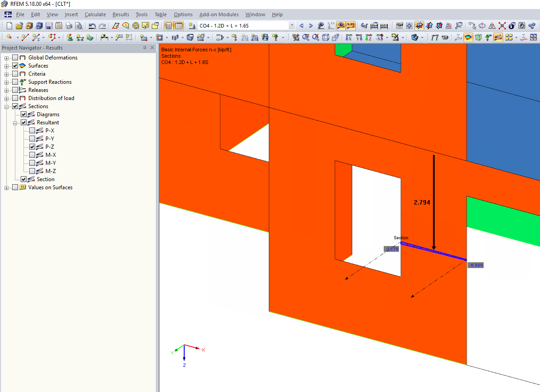Select the Section item under Sections

(x=45, y=179)
